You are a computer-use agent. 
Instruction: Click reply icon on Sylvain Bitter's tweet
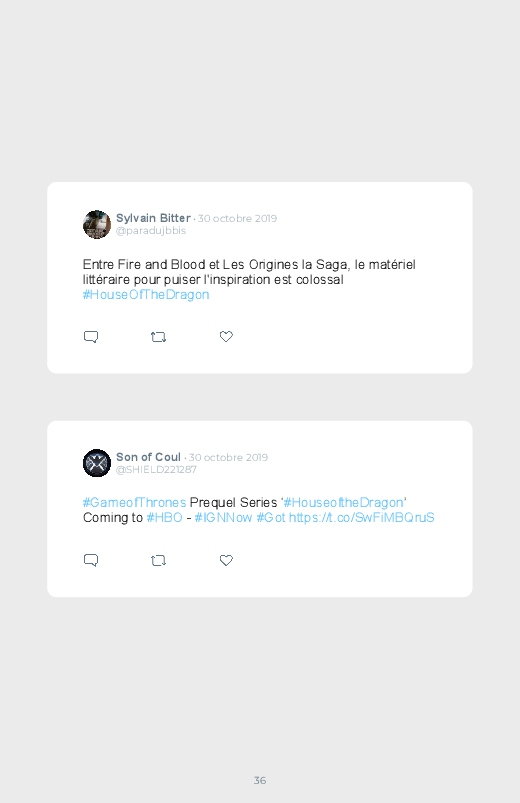(91, 337)
